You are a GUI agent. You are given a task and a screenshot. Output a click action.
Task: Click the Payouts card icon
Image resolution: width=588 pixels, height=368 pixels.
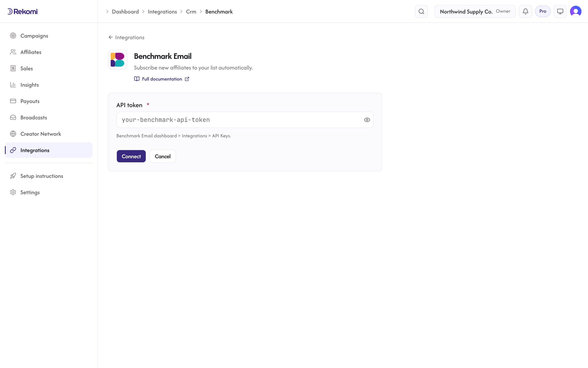(x=13, y=101)
